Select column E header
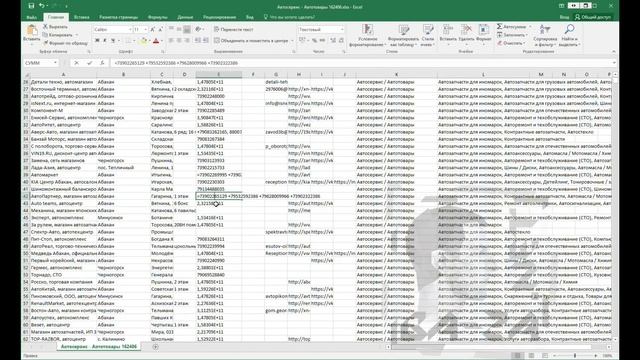 [218, 74]
